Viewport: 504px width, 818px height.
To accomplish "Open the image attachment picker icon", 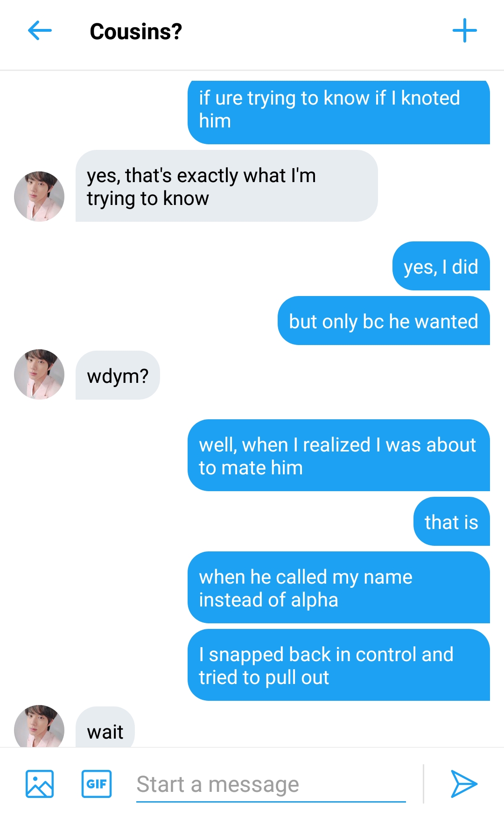I will (x=40, y=784).
